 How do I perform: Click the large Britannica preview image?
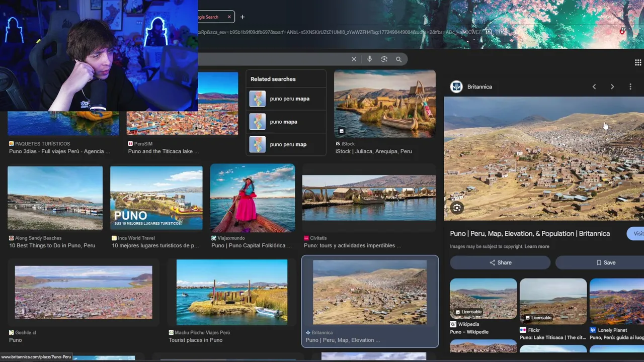coord(544,159)
